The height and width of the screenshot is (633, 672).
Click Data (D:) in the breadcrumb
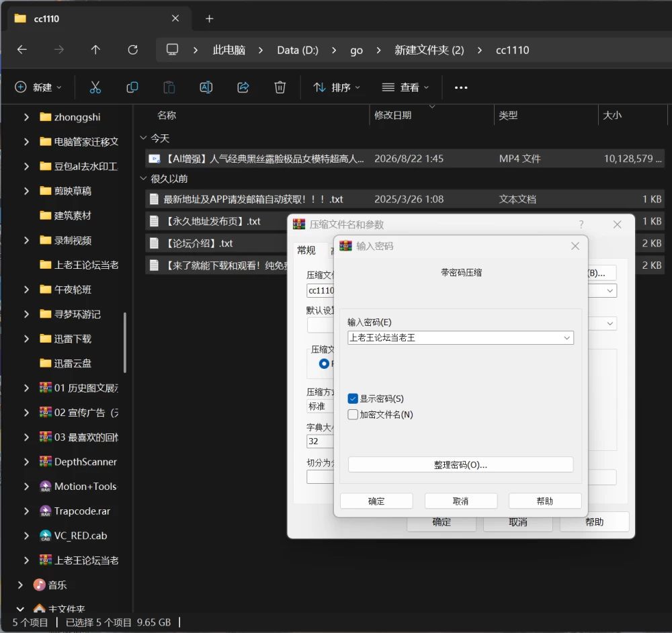pos(298,50)
